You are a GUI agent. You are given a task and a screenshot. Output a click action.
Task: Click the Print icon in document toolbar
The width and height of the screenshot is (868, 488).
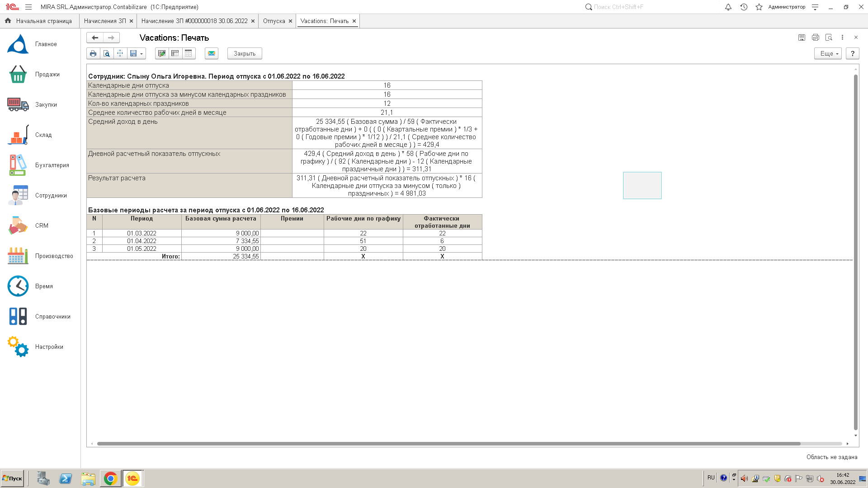tap(93, 53)
